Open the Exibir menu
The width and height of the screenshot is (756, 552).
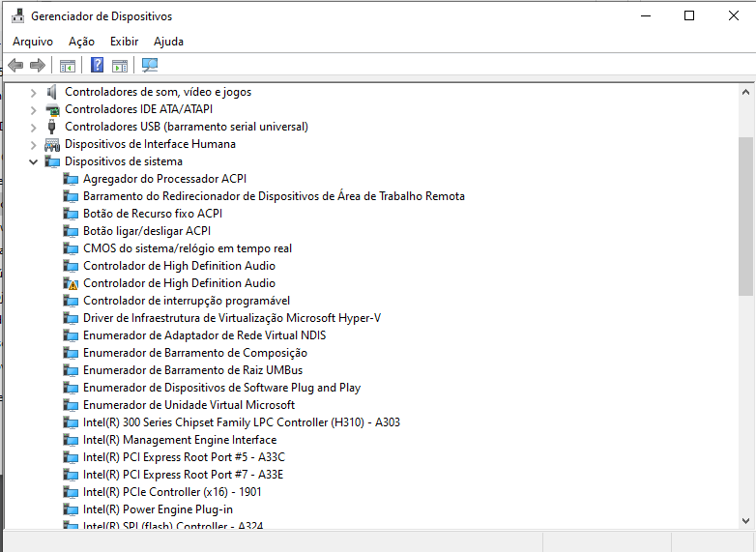(124, 42)
